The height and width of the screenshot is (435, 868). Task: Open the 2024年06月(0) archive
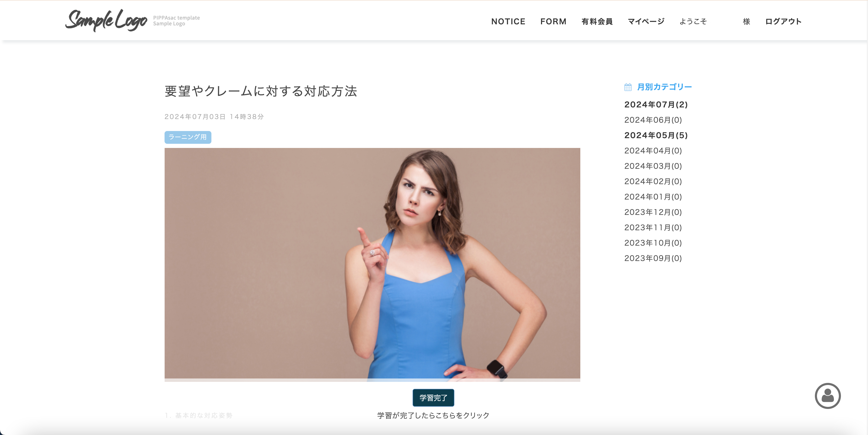click(x=653, y=120)
